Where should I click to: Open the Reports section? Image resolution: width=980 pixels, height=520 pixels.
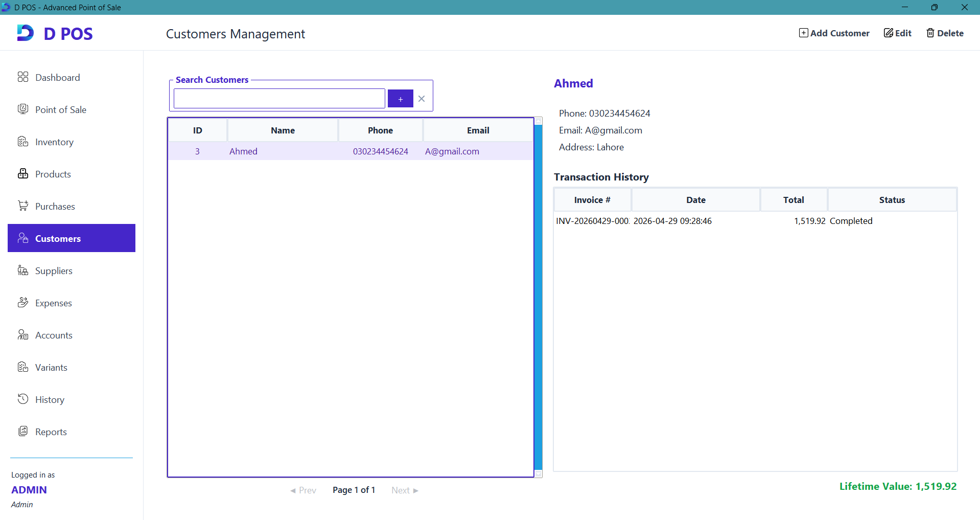pyautogui.click(x=72, y=432)
